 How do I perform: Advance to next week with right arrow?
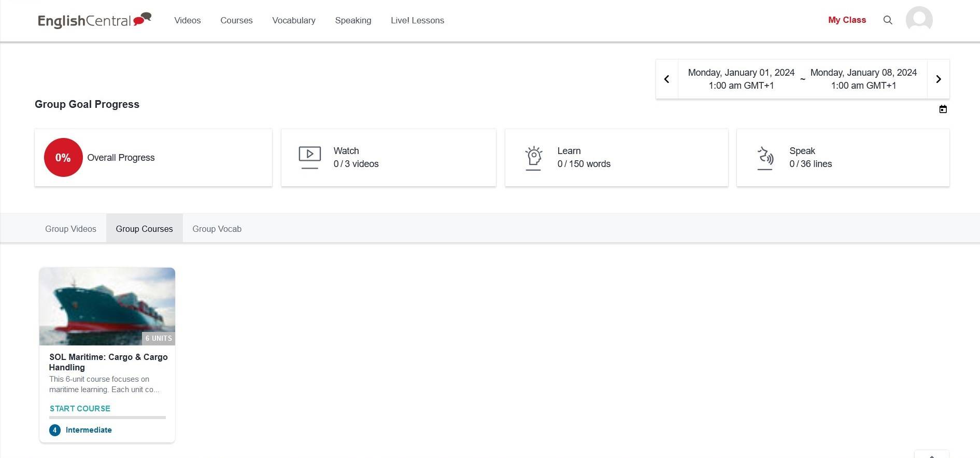[x=938, y=79]
